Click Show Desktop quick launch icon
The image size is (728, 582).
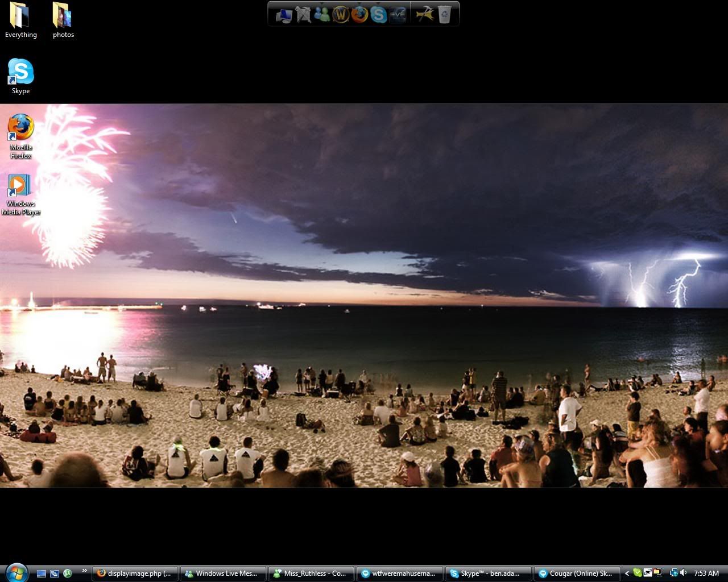coord(42,573)
